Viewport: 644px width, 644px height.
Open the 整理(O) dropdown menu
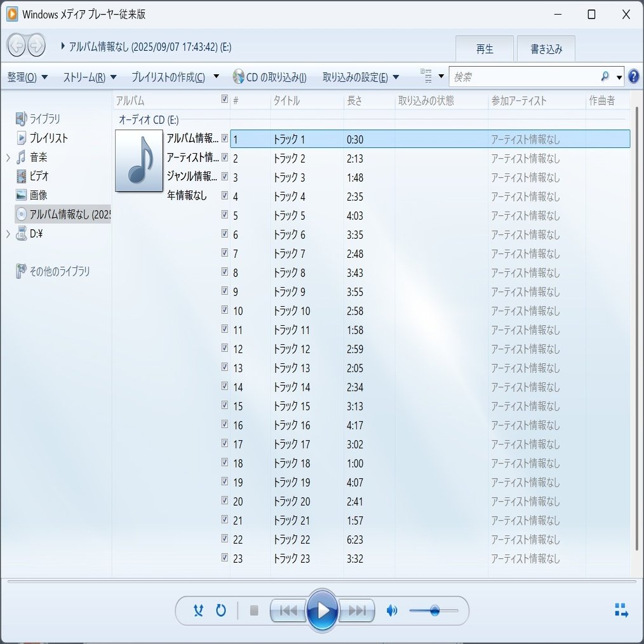point(27,77)
